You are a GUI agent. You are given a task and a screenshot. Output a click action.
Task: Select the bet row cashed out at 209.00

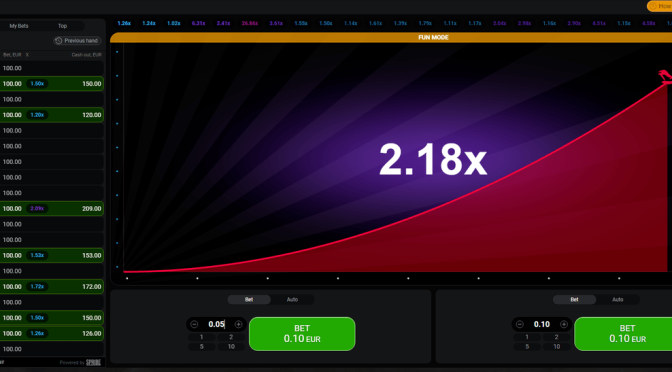(51, 209)
